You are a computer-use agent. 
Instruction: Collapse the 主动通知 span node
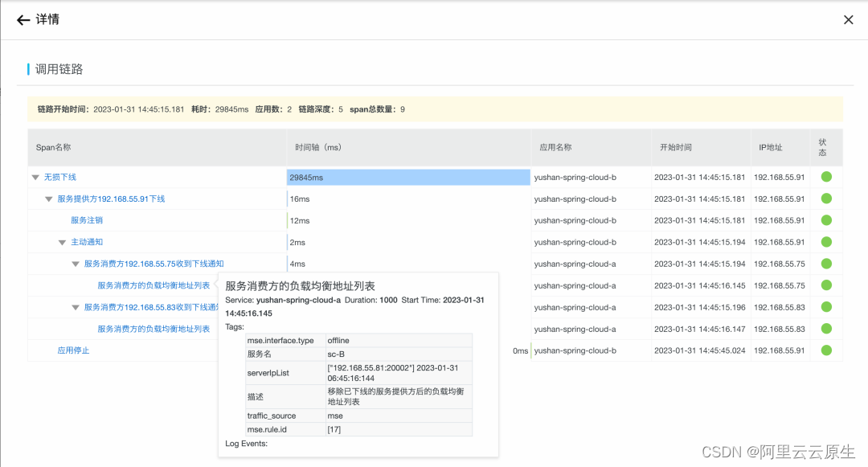62,243
